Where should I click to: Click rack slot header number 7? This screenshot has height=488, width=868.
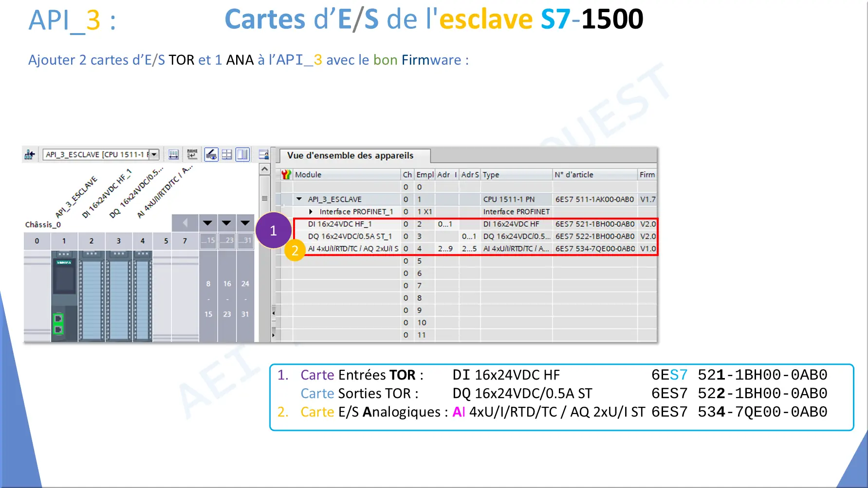(185, 241)
